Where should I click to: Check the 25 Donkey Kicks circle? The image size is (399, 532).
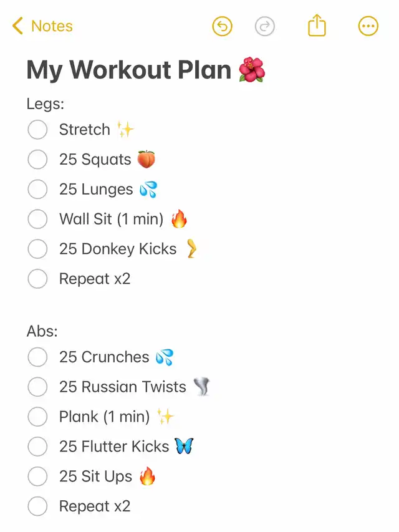tap(37, 249)
